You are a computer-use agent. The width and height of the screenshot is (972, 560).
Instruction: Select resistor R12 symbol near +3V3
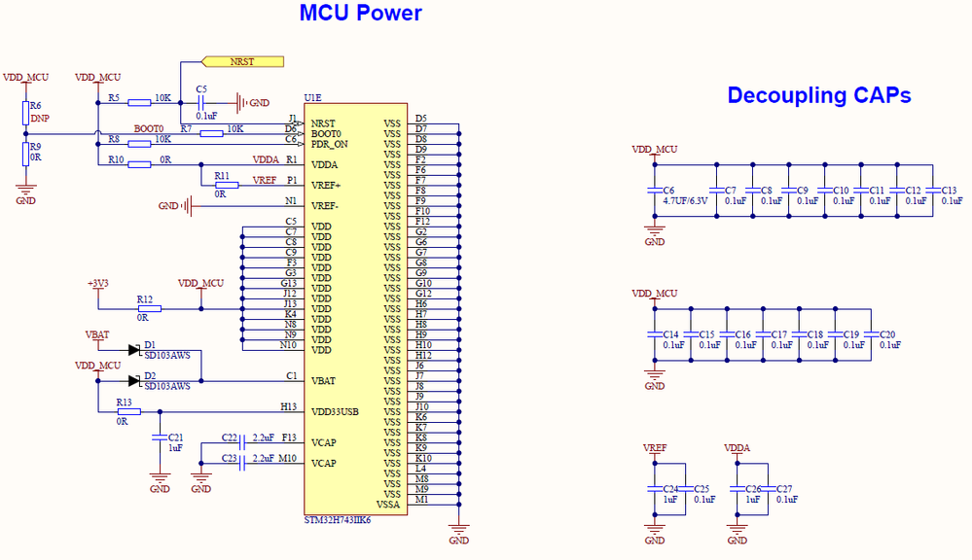(150, 308)
